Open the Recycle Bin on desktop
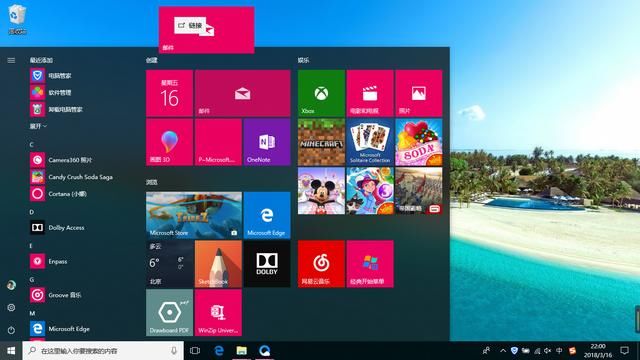 (x=17, y=19)
